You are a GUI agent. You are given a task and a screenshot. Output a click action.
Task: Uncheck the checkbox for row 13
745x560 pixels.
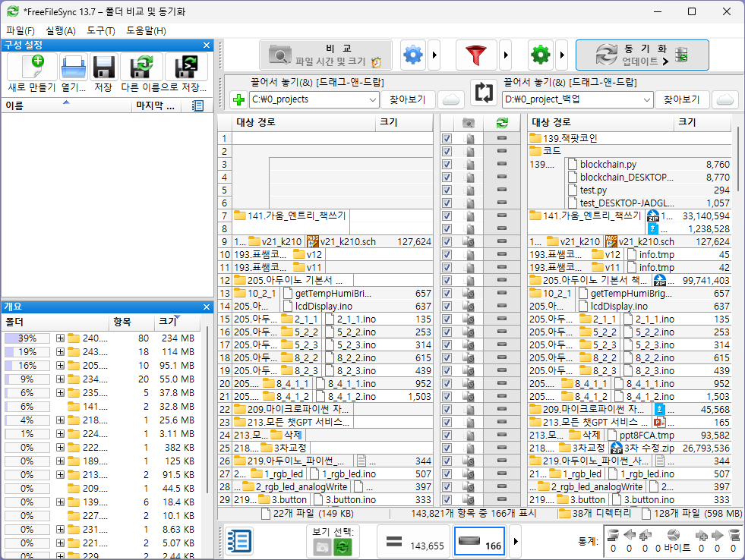pos(447,294)
